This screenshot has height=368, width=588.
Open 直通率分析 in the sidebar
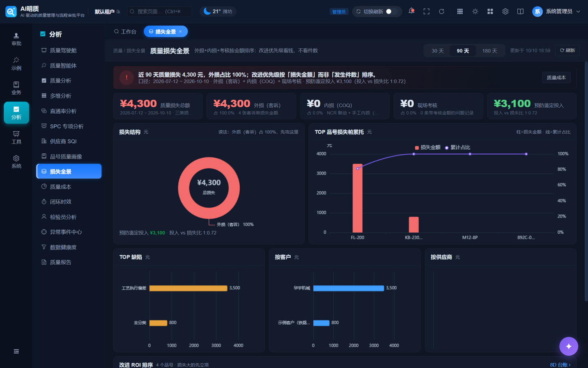click(x=69, y=111)
